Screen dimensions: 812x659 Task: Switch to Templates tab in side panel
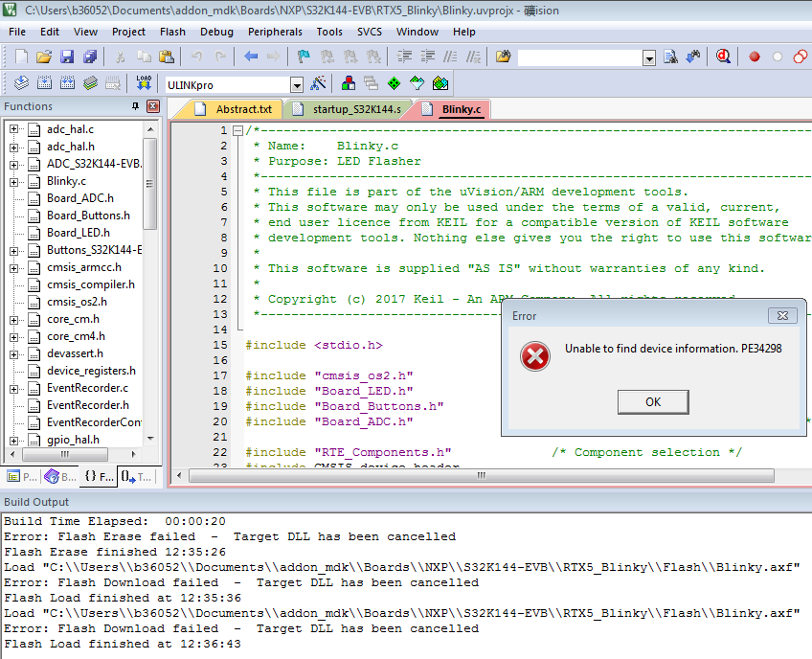click(136, 477)
